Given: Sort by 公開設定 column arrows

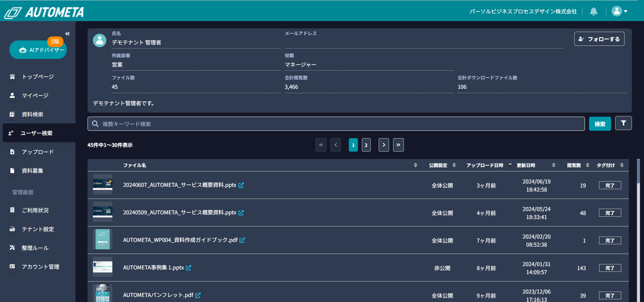Looking at the screenshot, I should pos(454,165).
